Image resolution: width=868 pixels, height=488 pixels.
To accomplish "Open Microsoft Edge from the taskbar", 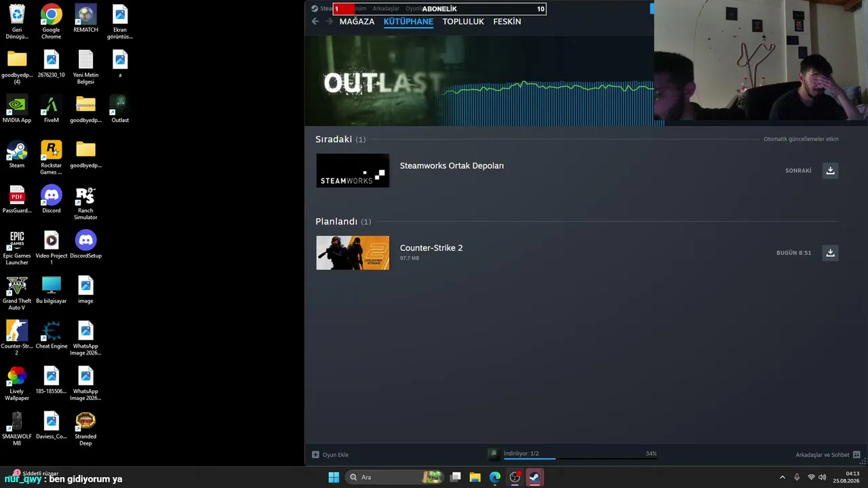I will pyautogui.click(x=495, y=477).
